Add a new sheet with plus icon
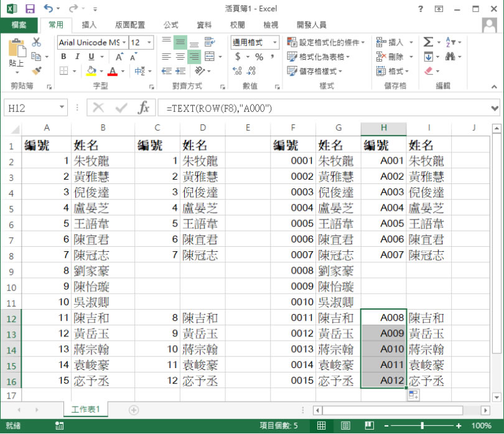The height and width of the screenshot is (434, 504). (133, 410)
